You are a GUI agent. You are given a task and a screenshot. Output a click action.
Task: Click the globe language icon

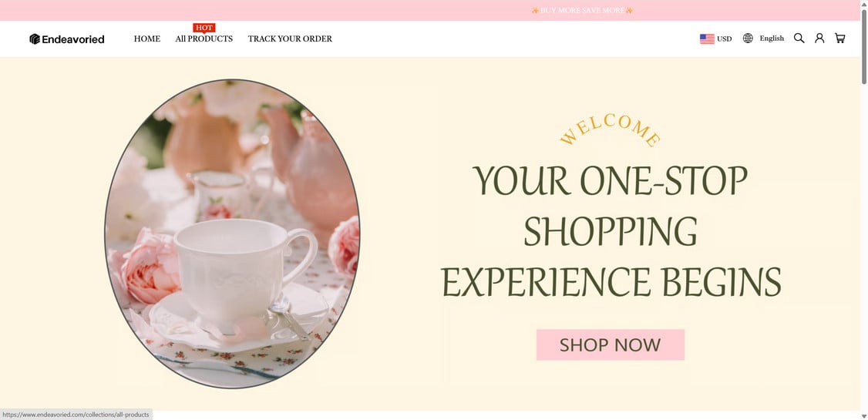(748, 39)
